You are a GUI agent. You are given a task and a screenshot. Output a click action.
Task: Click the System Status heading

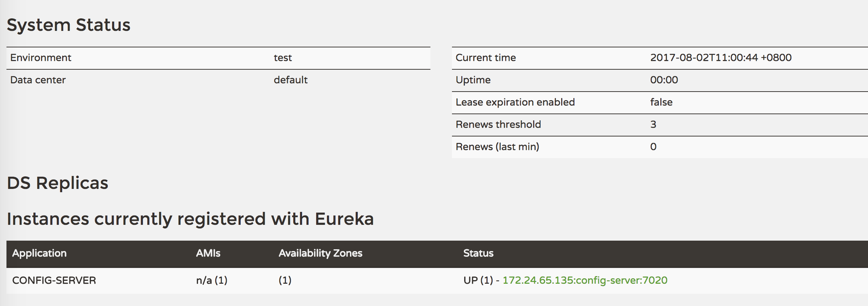point(69,25)
